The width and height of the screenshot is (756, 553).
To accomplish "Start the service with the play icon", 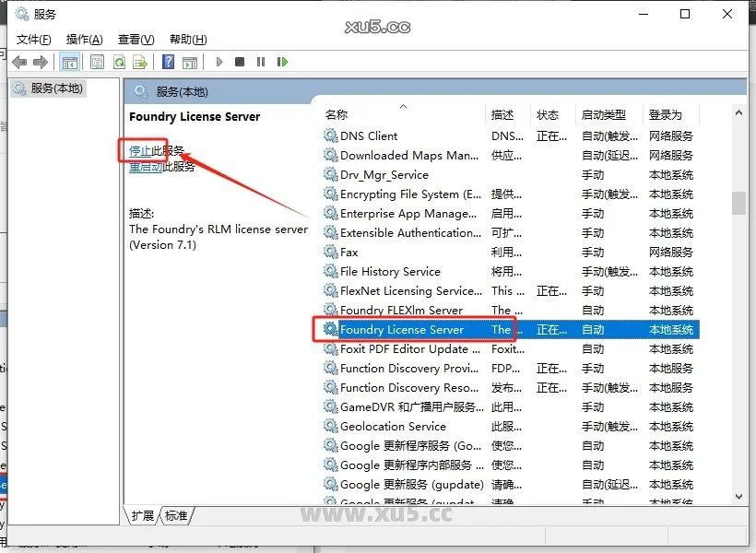I will pyautogui.click(x=219, y=62).
